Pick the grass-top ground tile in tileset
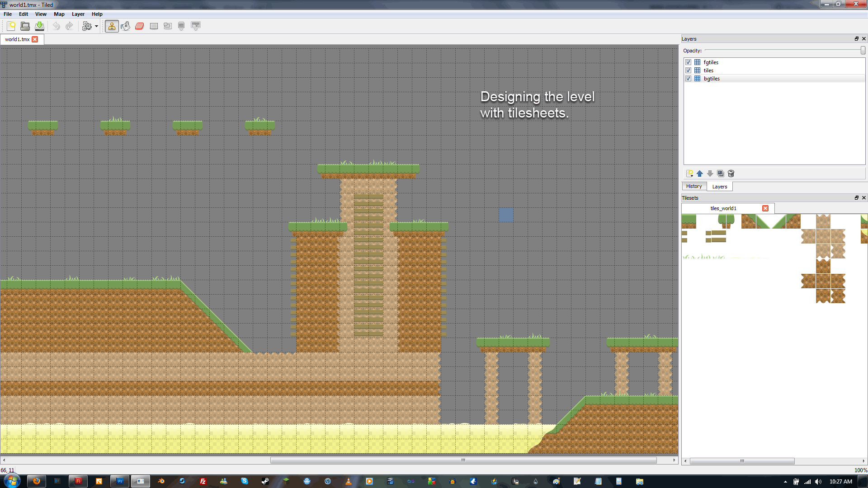This screenshot has height=488, width=868. (689, 221)
